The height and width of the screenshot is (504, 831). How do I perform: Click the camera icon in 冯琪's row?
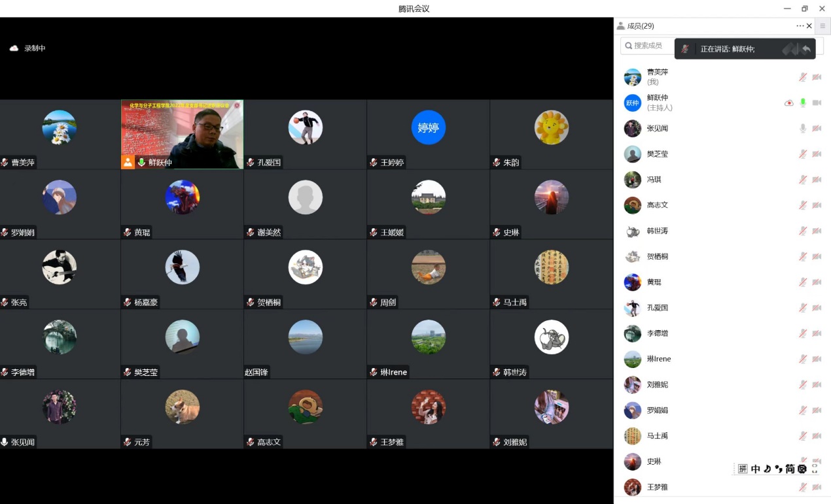pos(817,180)
